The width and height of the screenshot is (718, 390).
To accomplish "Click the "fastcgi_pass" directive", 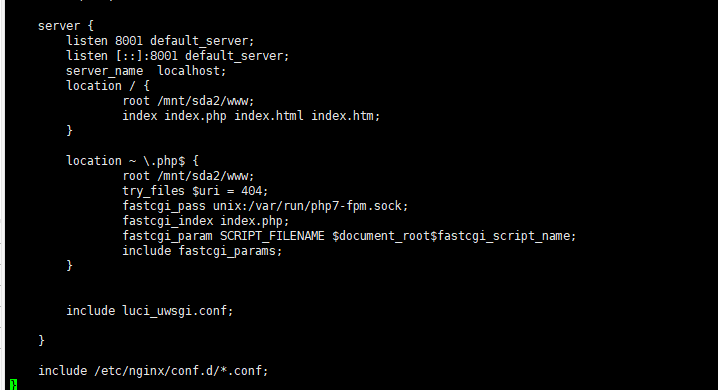I will (x=164, y=206).
